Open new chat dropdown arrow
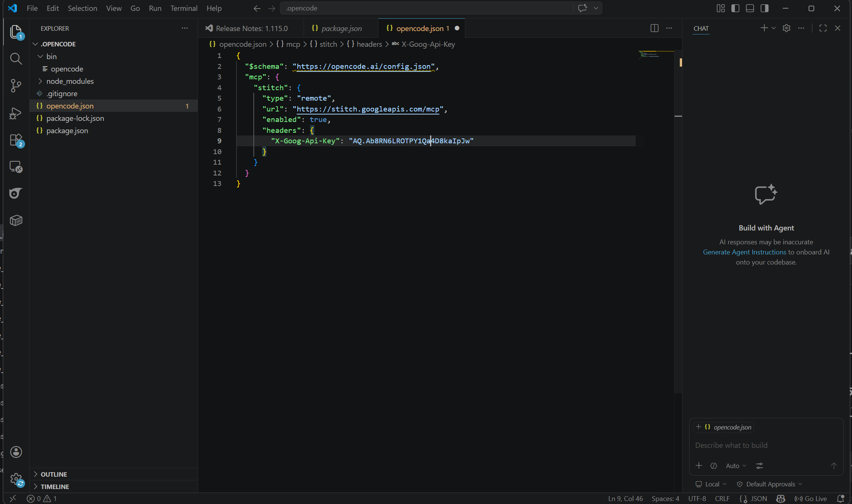Image resolution: width=852 pixels, height=504 pixels. [x=774, y=28]
